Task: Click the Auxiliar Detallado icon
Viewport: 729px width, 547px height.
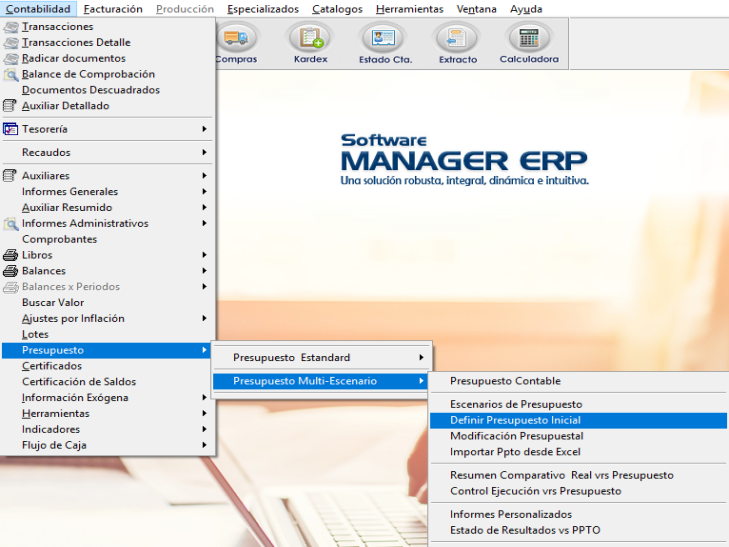Action: (10, 105)
